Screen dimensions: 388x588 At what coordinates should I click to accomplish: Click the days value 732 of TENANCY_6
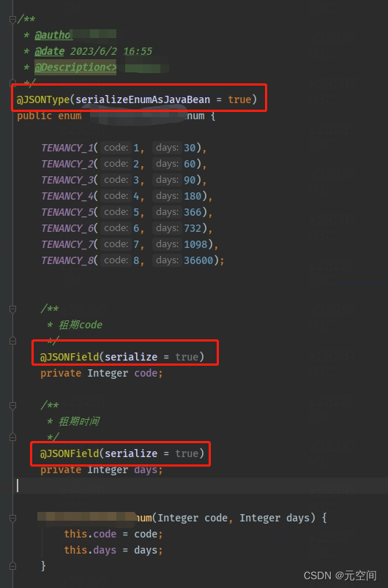coord(193,228)
